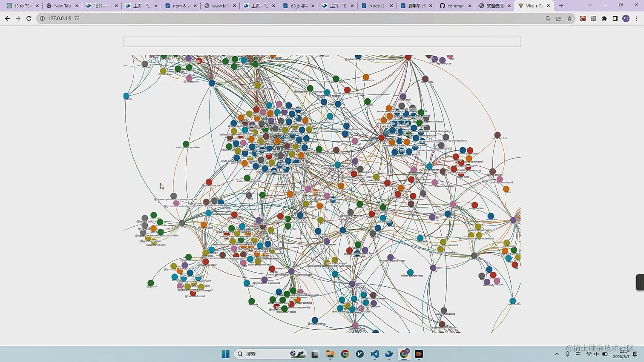Go back using the browser back arrow
644x362 pixels.
pos(7,18)
